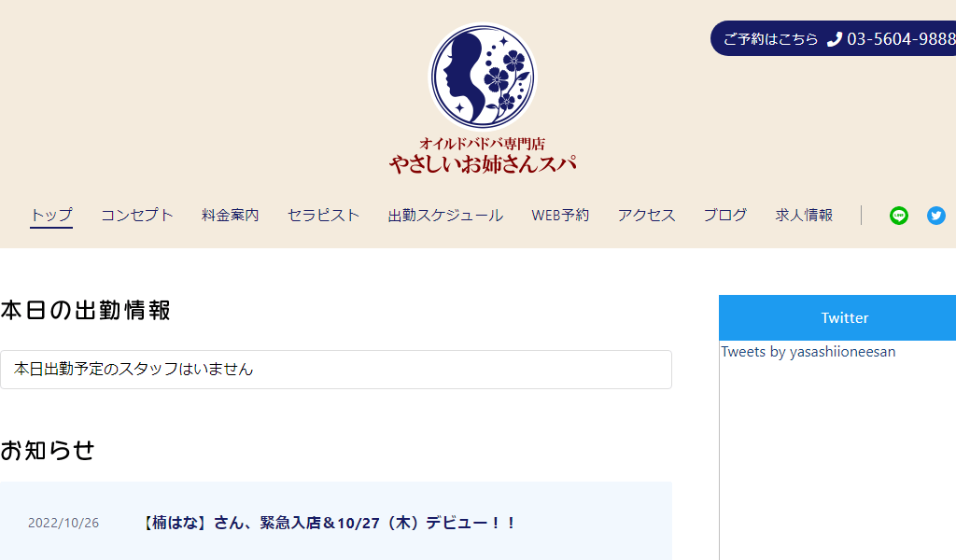Open the 楠はな debut announcement
This screenshot has width=956, height=560.
(330, 523)
